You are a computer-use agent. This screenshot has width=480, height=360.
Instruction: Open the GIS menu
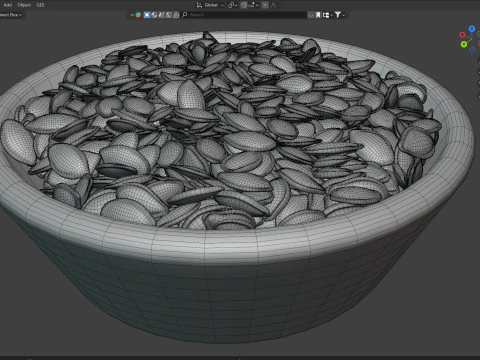[40, 5]
